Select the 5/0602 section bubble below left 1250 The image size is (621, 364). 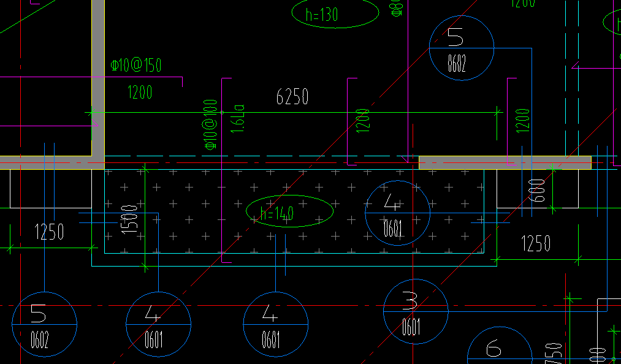(44, 324)
